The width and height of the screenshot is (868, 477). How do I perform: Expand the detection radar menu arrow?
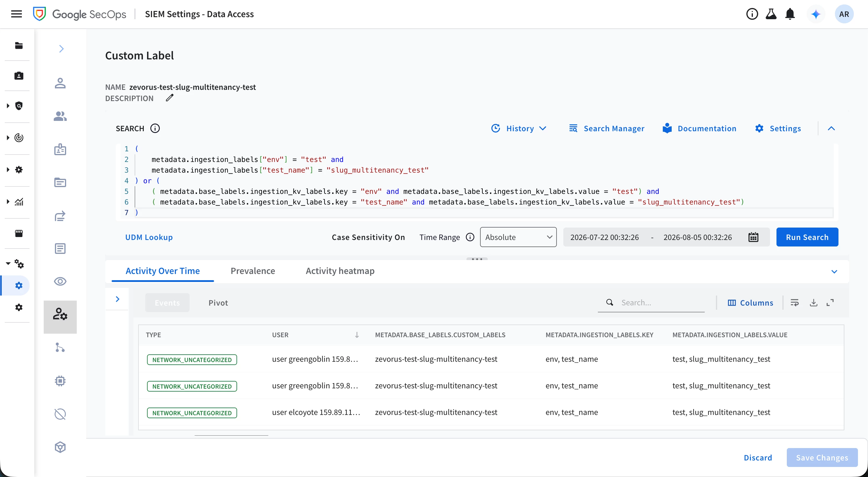[x=8, y=138]
